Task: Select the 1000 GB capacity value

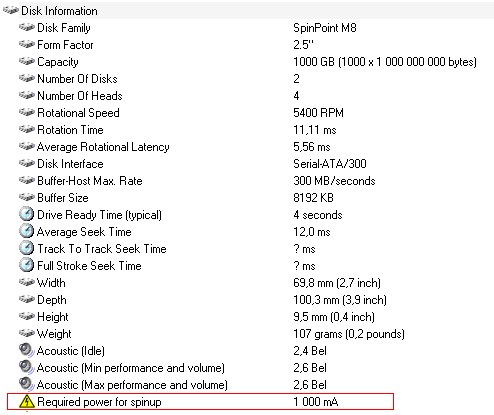Action: 385,62
